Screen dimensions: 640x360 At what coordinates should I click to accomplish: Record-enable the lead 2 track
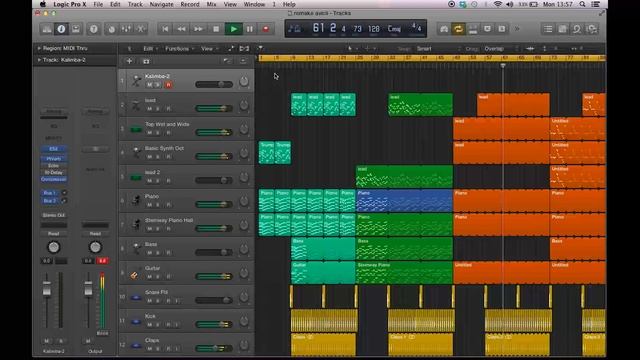click(168, 181)
